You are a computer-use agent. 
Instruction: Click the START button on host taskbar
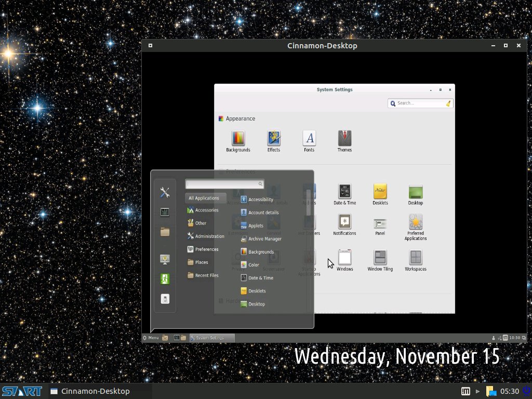tap(22, 391)
